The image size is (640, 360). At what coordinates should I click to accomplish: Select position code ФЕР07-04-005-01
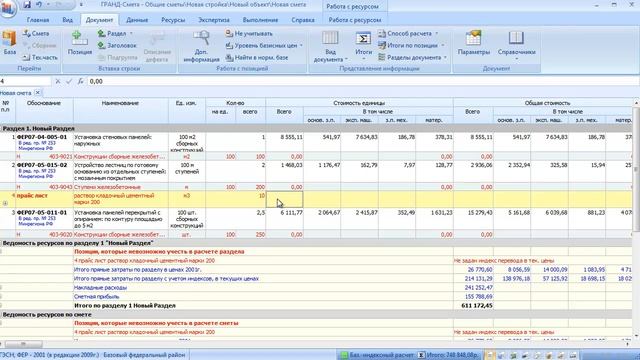click(x=42, y=137)
